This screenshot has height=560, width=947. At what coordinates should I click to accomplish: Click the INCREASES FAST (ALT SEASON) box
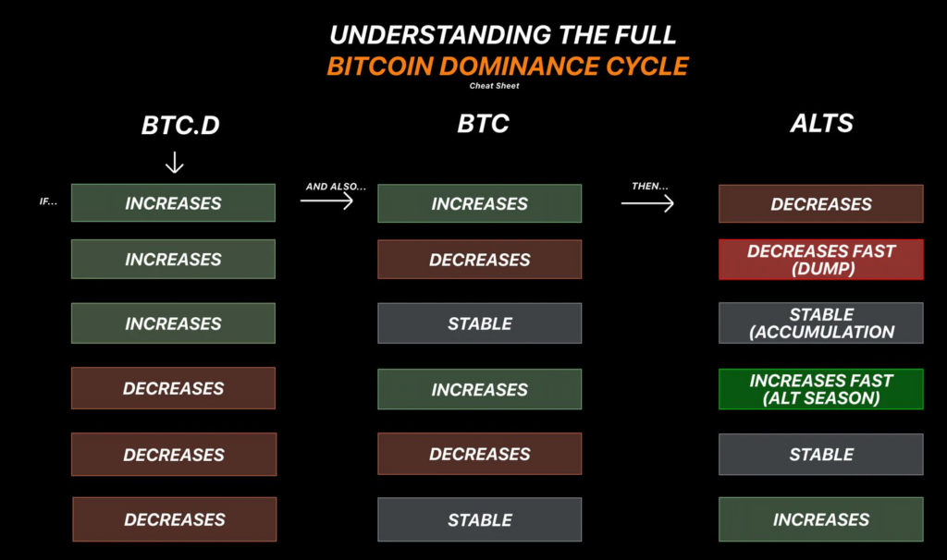coord(821,389)
